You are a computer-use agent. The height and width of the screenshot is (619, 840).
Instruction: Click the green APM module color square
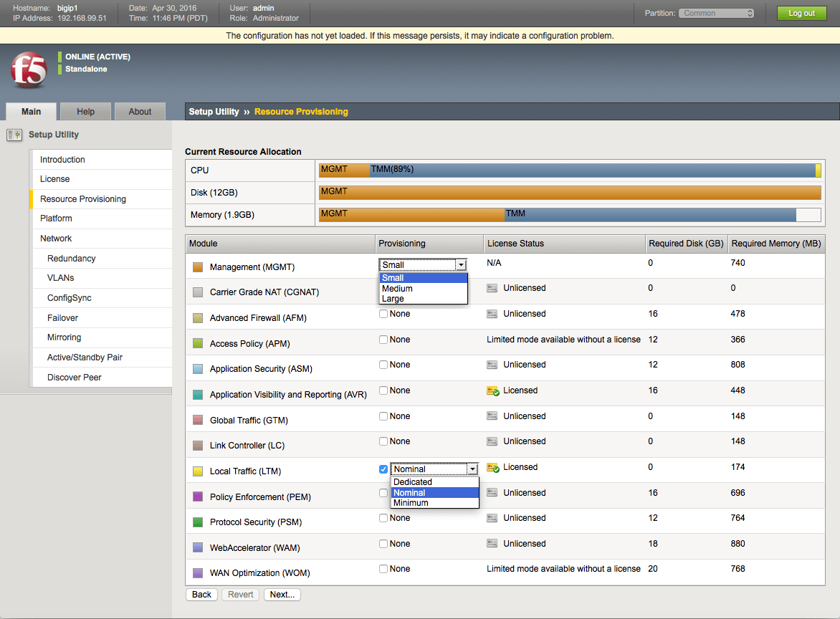pos(198,344)
